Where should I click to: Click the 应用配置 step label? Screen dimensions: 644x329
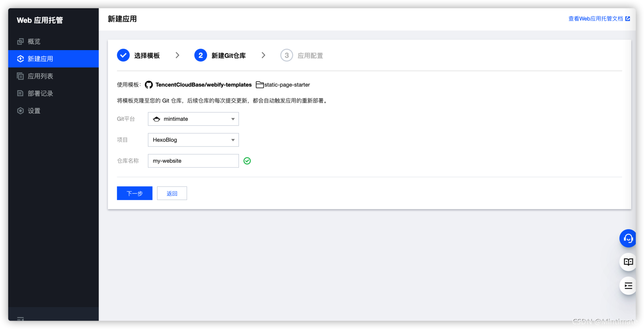tap(310, 56)
